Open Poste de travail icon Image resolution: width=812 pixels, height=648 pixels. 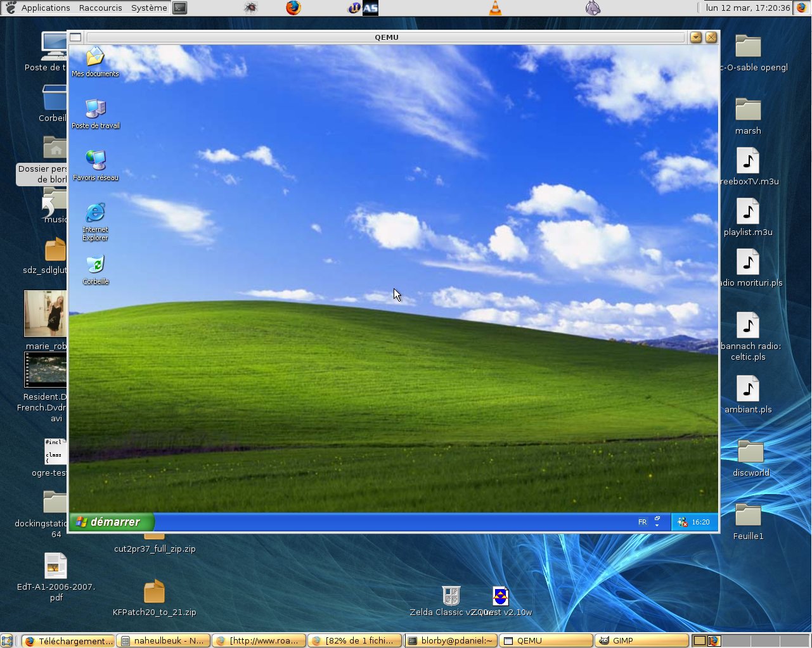(95, 109)
